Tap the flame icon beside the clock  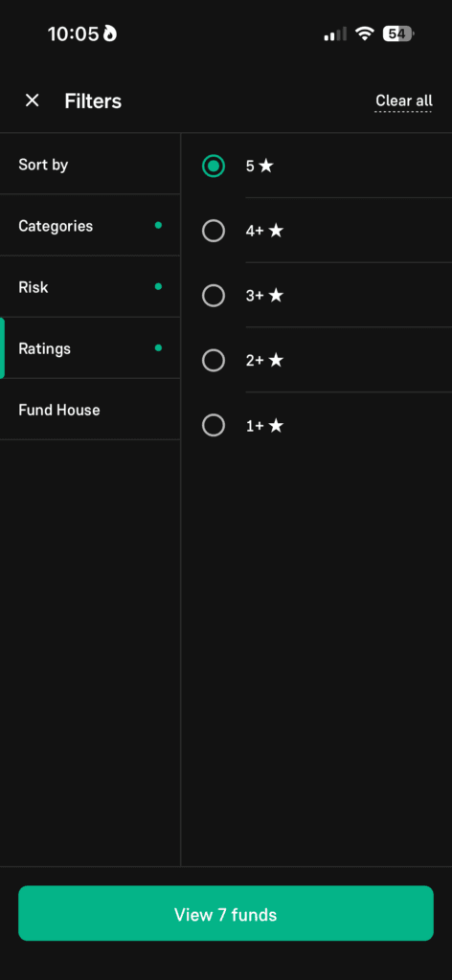[x=110, y=33]
